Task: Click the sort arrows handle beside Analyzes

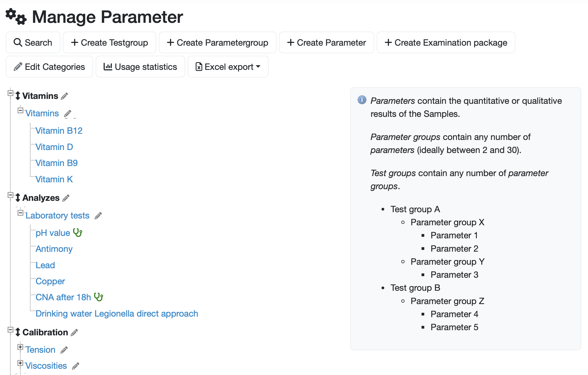Action: click(x=18, y=198)
